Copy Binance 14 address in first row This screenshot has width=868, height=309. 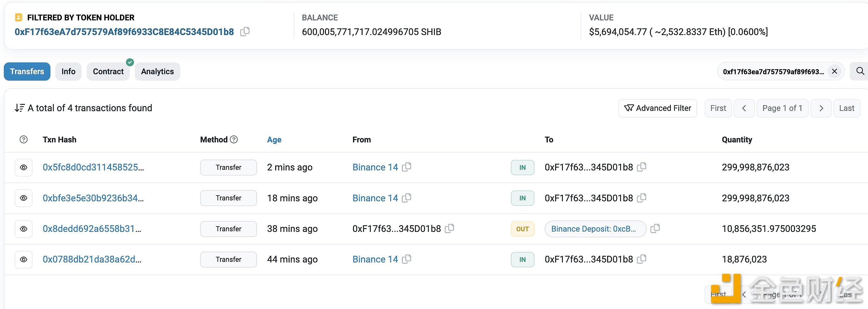(x=407, y=167)
